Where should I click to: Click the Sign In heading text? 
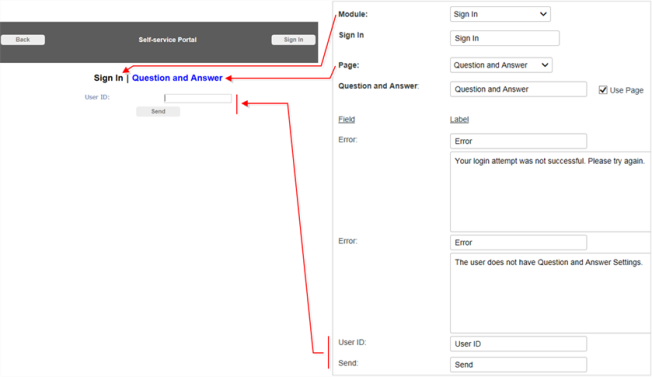[x=108, y=78]
